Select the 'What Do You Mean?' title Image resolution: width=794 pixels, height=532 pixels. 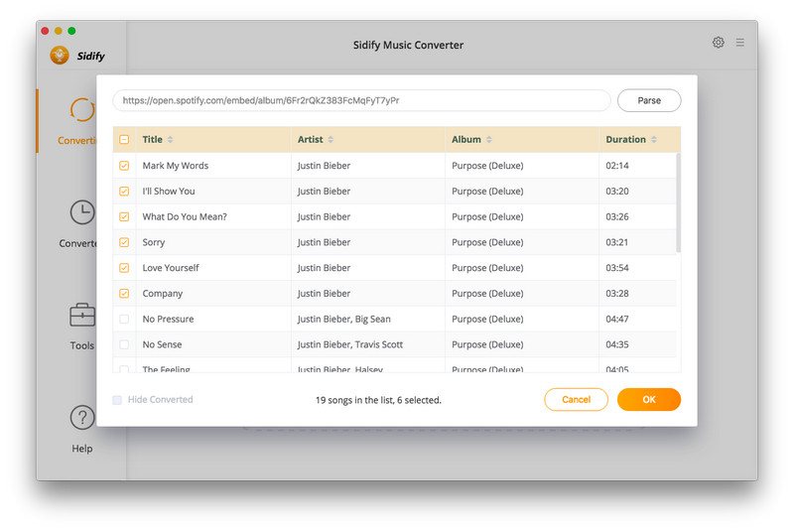tap(185, 216)
